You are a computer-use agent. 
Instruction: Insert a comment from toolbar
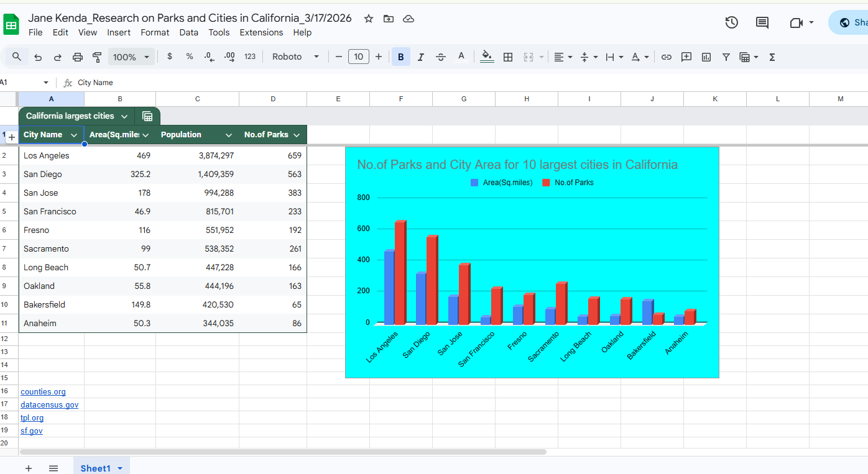686,57
